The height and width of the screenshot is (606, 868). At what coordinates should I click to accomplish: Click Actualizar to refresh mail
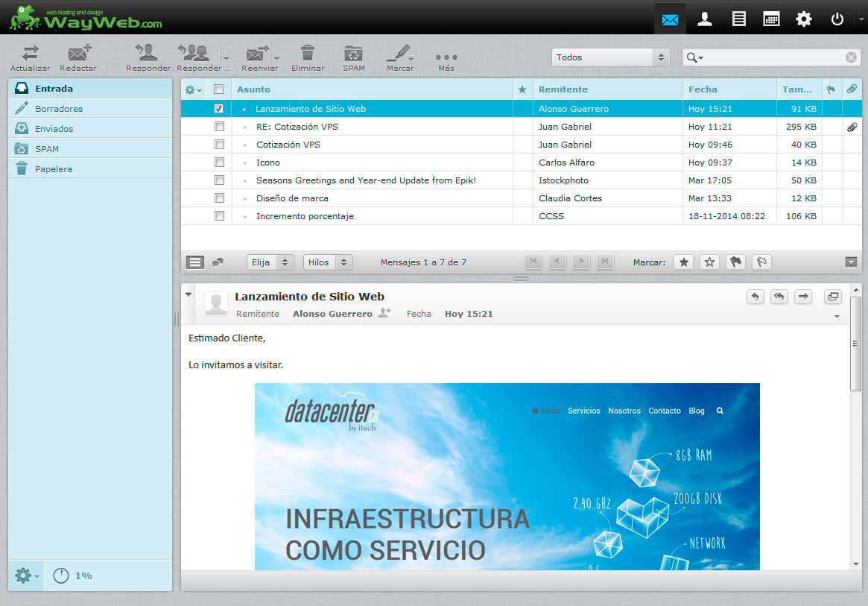(x=31, y=58)
